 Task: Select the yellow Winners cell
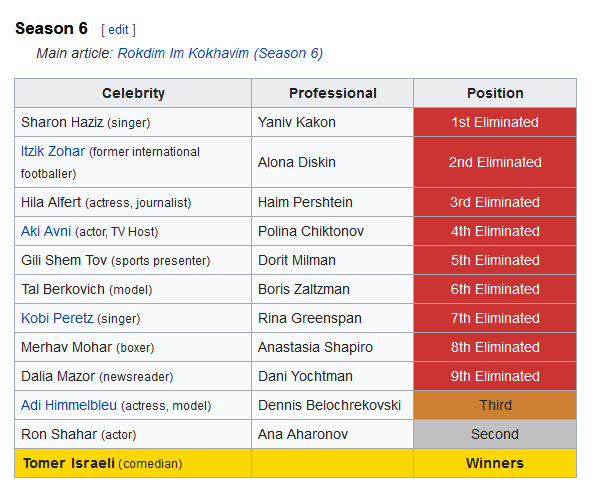[x=495, y=463]
